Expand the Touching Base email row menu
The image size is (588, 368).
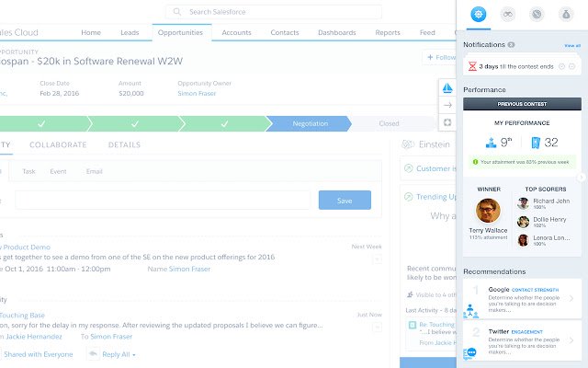[x=378, y=328]
